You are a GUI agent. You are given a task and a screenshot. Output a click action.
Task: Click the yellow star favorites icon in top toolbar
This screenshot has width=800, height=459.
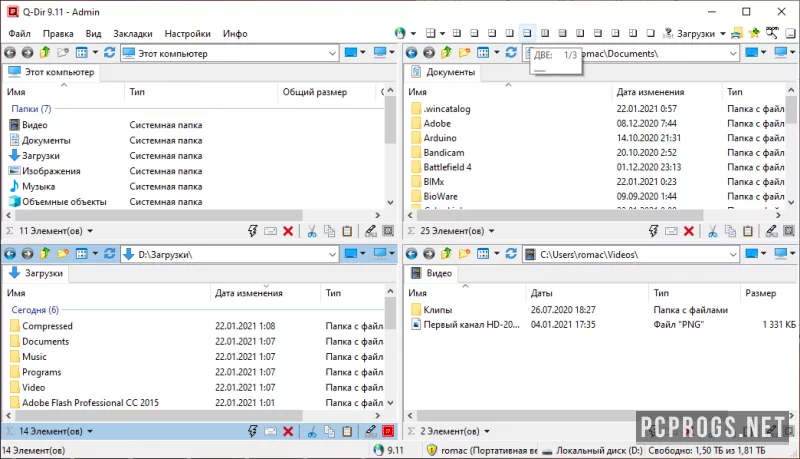[754, 34]
